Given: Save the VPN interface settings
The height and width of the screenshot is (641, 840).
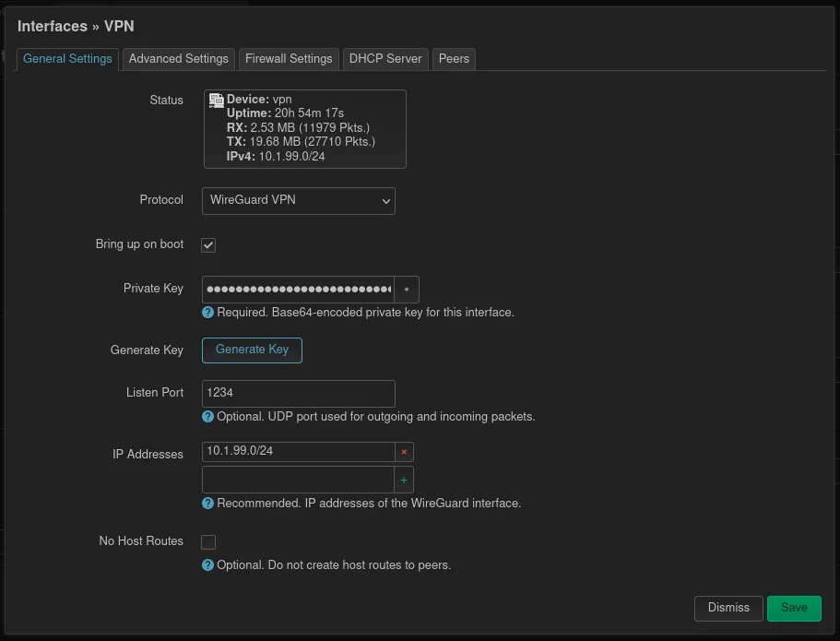Looking at the screenshot, I should coord(794,608).
